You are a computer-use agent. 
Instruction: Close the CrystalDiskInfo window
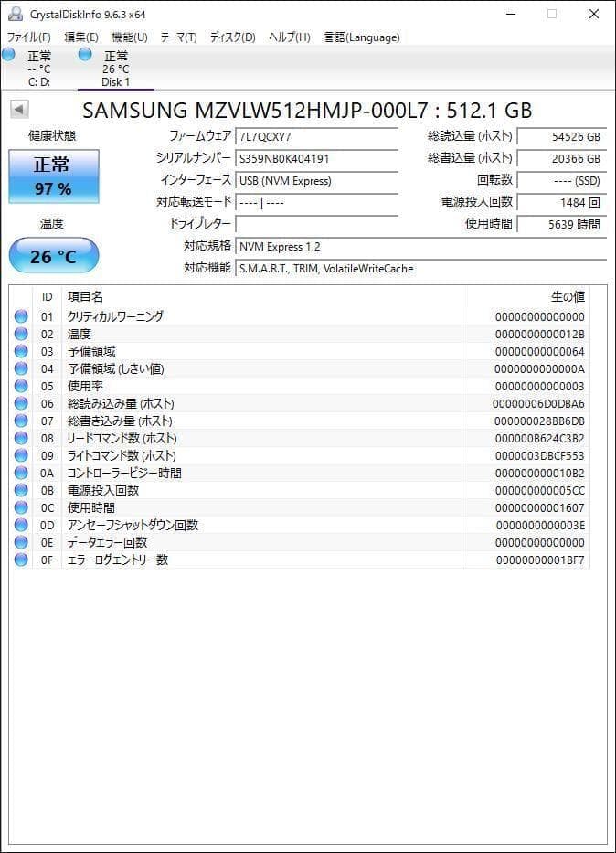click(594, 14)
